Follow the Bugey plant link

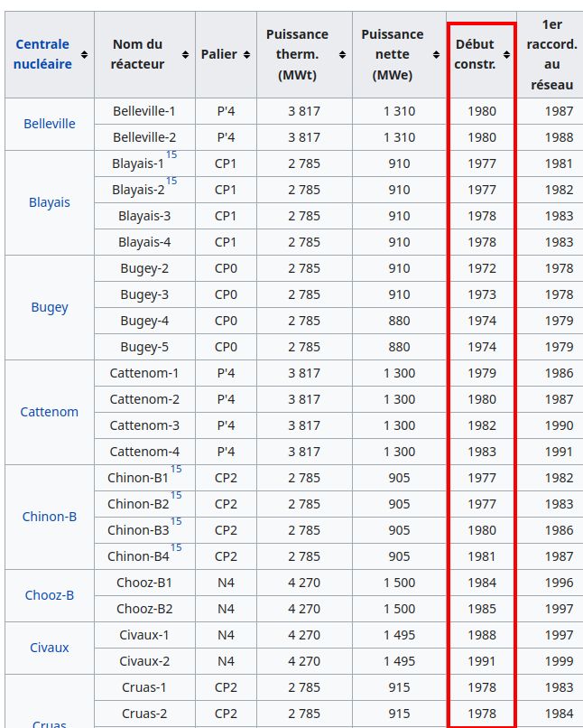(x=49, y=307)
